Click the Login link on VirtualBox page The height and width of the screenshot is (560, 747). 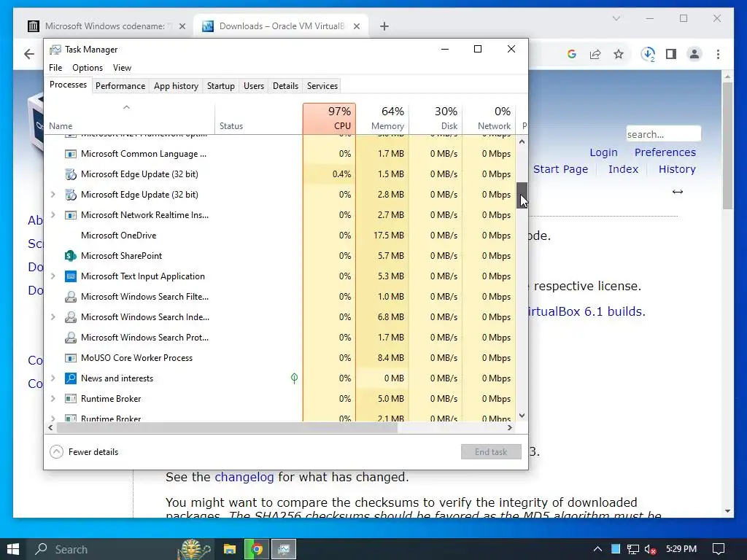pos(603,152)
